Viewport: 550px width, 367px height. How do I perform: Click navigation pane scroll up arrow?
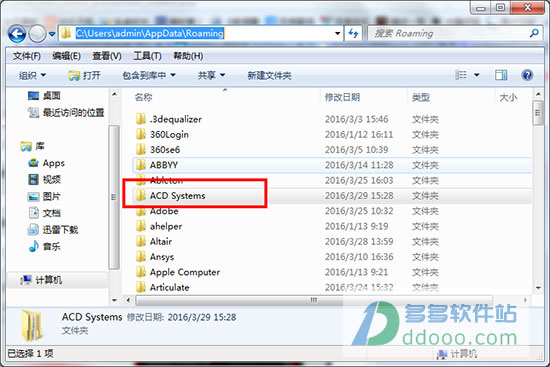point(114,94)
